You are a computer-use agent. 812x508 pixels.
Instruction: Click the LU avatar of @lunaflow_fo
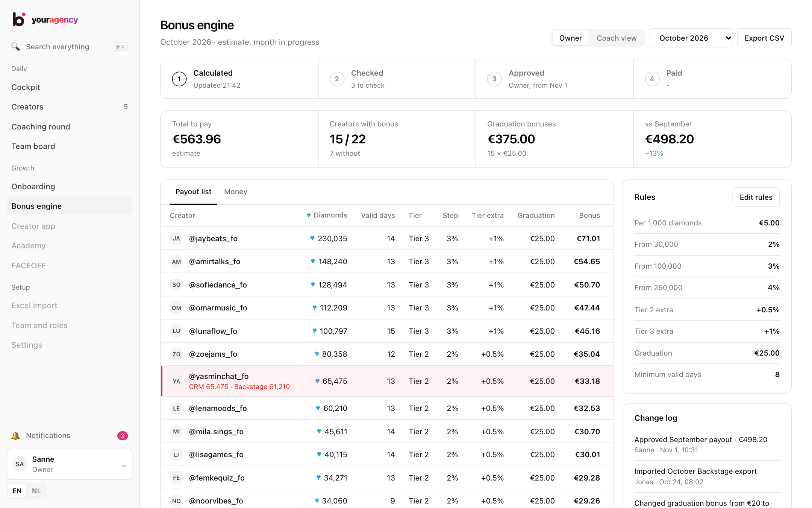coord(176,331)
